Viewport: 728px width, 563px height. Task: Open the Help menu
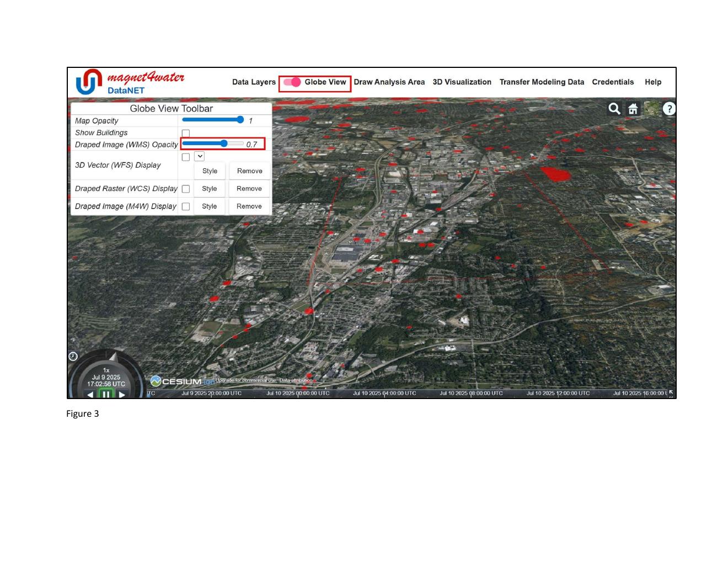[653, 82]
